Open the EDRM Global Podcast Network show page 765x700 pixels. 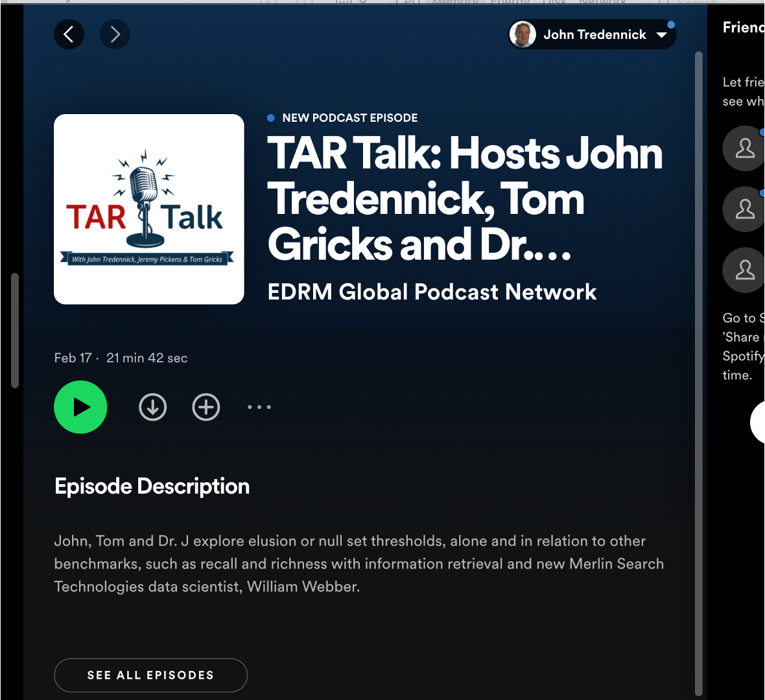(x=432, y=292)
